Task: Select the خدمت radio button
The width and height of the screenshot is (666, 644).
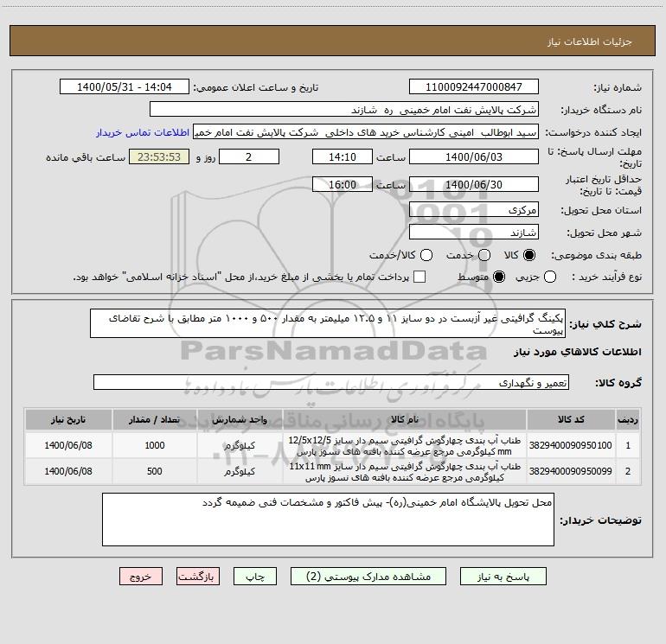Action: point(484,255)
